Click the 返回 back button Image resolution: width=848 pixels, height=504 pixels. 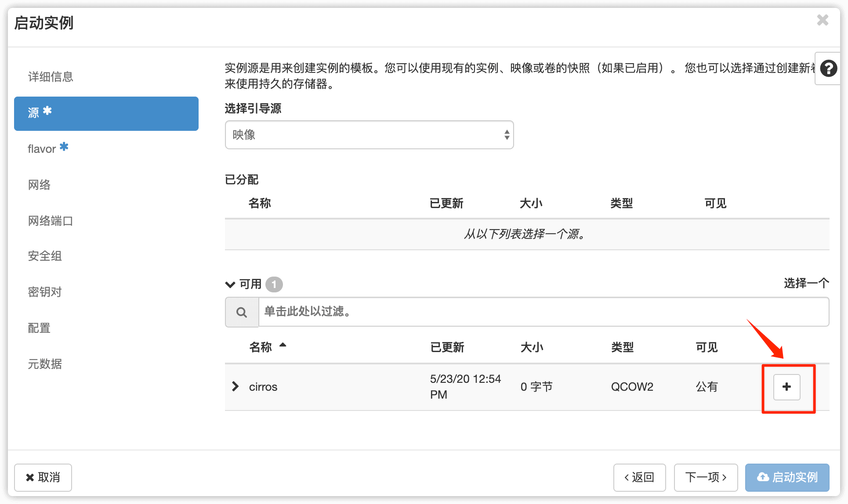pyautogui.click(x=639, y=477)
